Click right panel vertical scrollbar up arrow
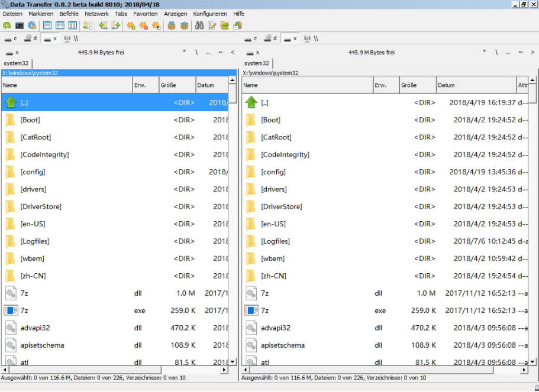The image size is (539, 392). coord(532,80)
